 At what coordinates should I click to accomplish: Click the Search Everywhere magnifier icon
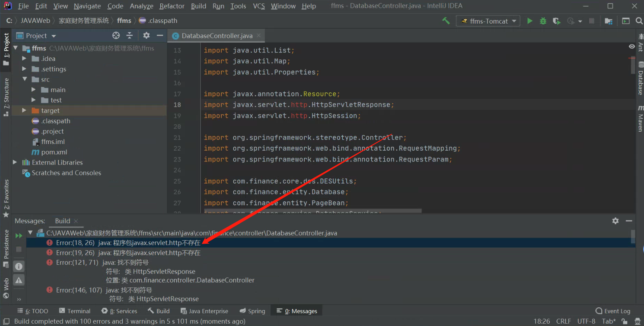639,21
